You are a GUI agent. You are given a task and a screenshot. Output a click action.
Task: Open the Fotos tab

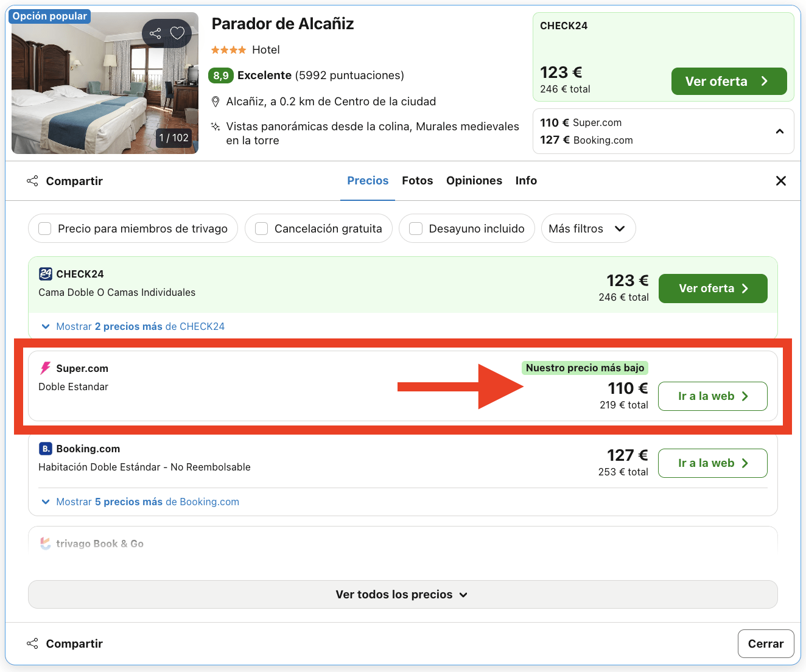coord(418,181)
